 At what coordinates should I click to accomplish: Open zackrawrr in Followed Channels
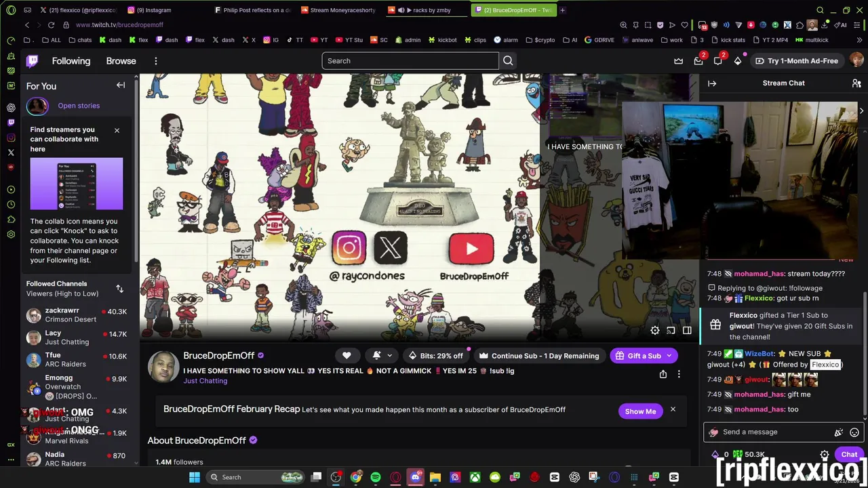click(76, 314)
